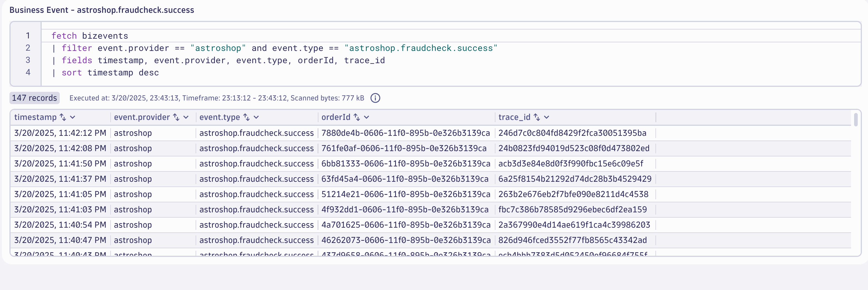Select timestamp cell 11:41:03 PM
Image resolution: width=868 pixels, height=290 pixels.
point(60,209)
